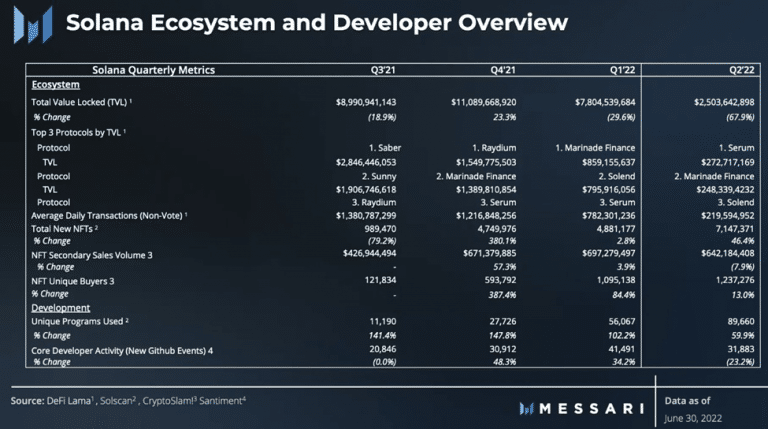Click the Solana Quarterly Metrics table title

[x=153, y=70]
